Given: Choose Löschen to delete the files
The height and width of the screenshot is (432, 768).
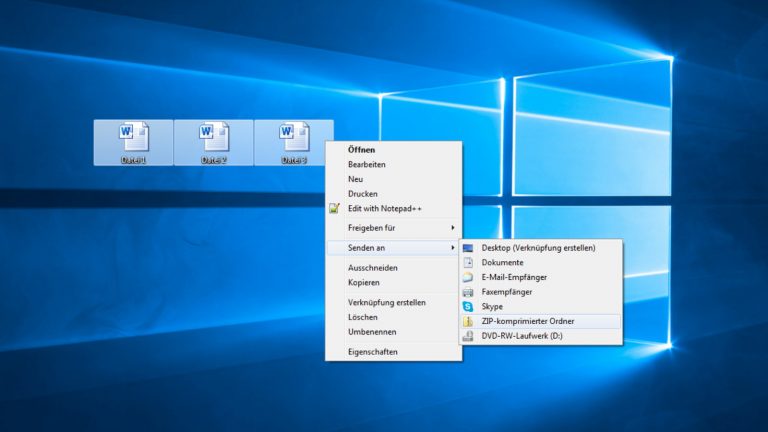Looking at the screenshot, I should coord(363,317).
